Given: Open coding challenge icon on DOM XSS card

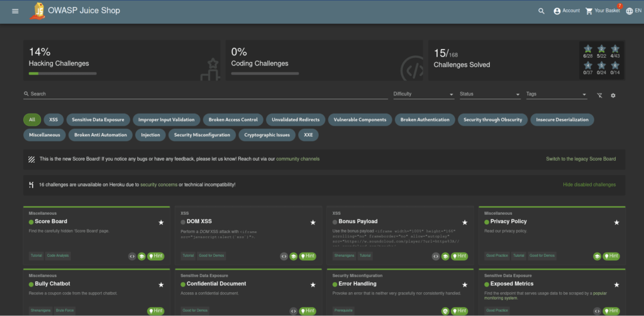Looking at the screenshot, I should [284, 256].
